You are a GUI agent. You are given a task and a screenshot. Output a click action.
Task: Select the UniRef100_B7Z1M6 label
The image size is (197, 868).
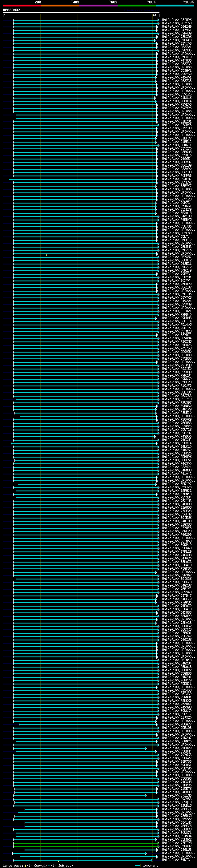click(x=177, y=796)
